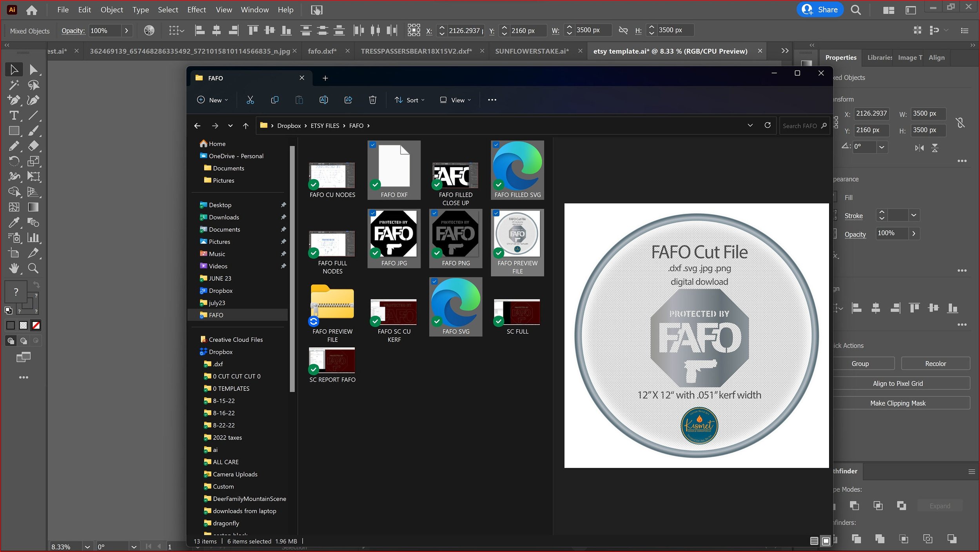Uncheck FAFO FILLED SVG file checkbox
This screenshot has height=552, width=980.
[x=496, y=145]
